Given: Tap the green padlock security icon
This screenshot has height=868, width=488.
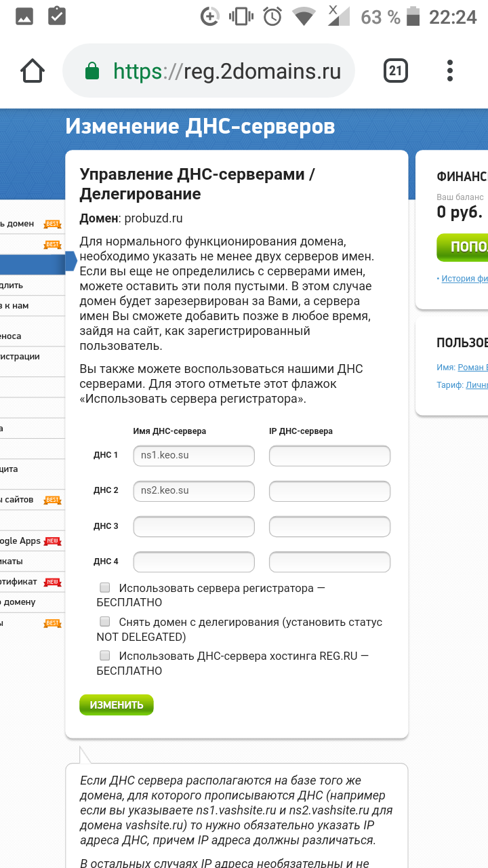Looking at the screenshot, I should click(x=92, y=71).
